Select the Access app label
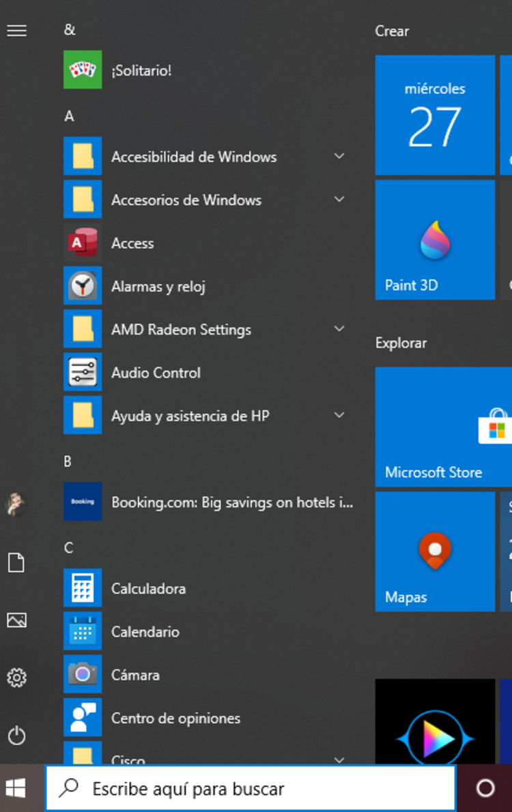Viewport: 512px width, 812px height. tap(132, 243)
